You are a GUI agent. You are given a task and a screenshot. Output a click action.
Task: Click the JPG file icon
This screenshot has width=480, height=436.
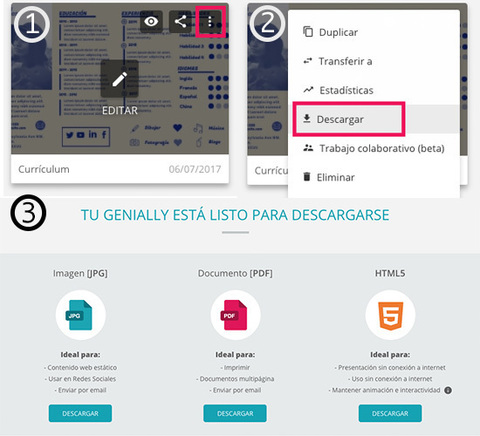coord(80,315)
